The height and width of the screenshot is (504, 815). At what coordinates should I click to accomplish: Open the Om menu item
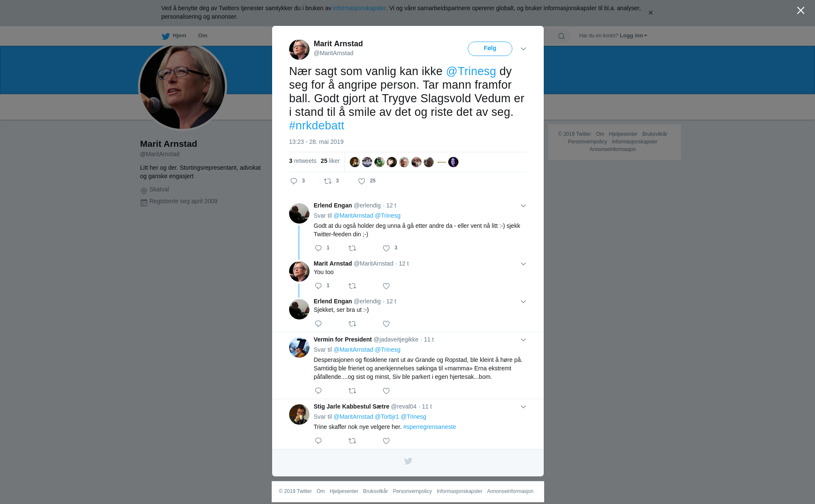(202, 36)
